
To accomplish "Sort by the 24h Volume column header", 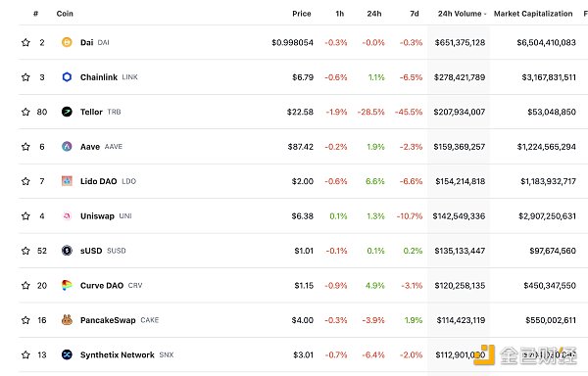I will (x=462, y=14).
